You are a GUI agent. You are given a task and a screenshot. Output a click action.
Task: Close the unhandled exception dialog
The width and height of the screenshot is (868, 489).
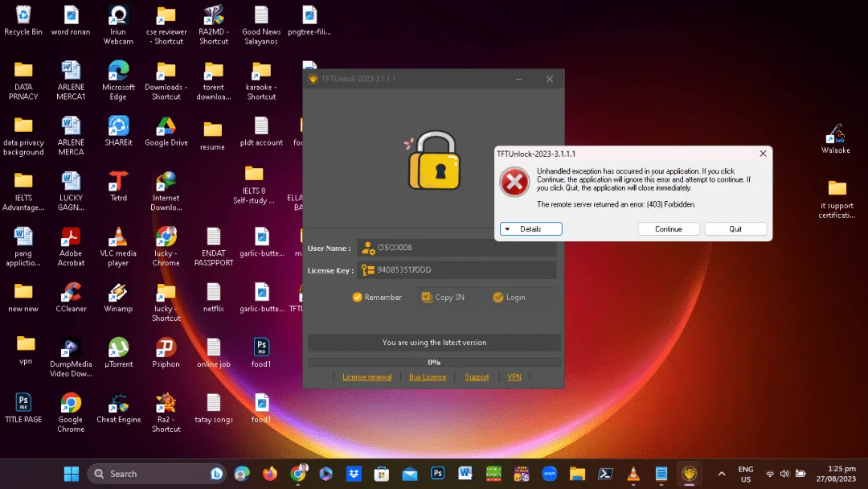coord(763,154)
